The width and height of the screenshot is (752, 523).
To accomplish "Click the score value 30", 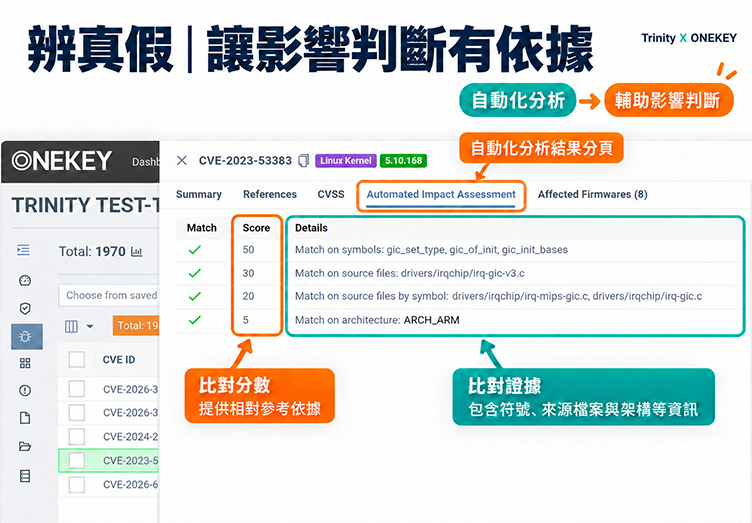I will [x=248, y=273].
